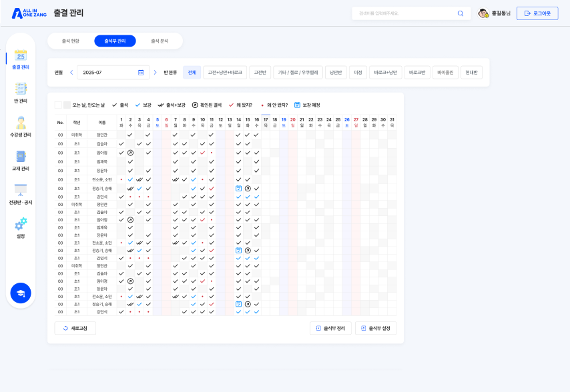
Task: Select the 전체 class filter
Action: tap(192, 73)
